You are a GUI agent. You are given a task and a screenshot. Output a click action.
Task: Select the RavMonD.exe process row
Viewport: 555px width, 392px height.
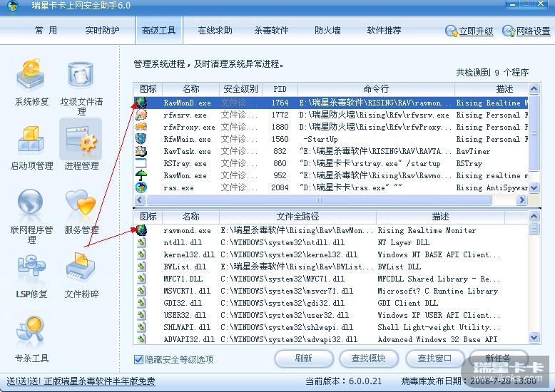tap(331, 103)
